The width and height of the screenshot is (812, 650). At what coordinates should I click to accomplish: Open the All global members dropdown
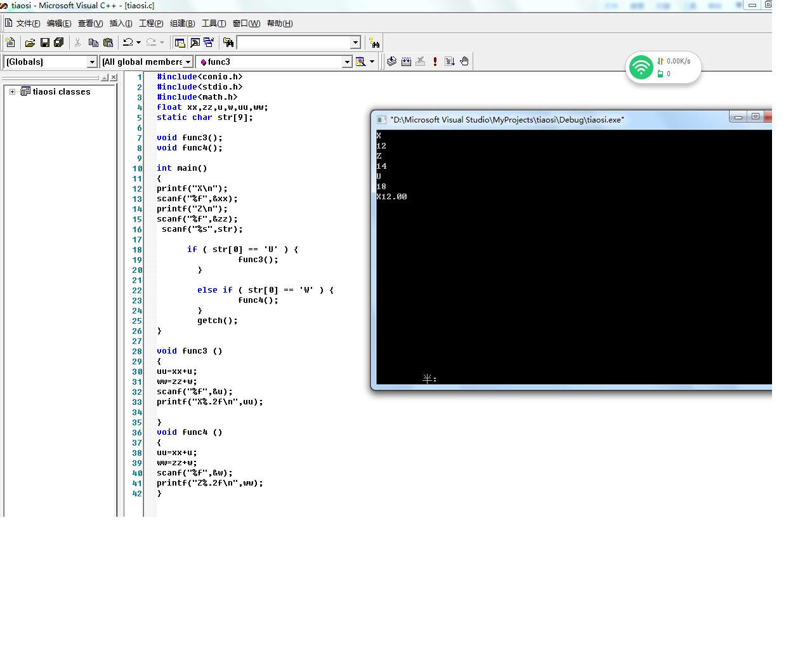click(x=188, y=62)
